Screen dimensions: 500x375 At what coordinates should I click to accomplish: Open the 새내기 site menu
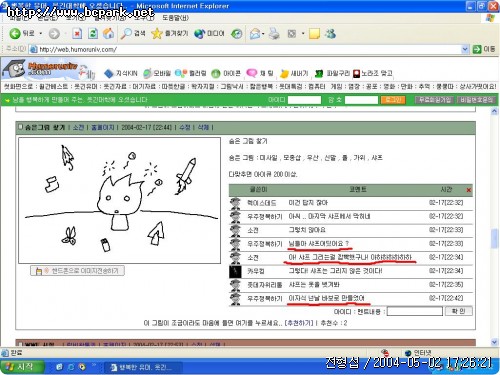pos(294,73)
